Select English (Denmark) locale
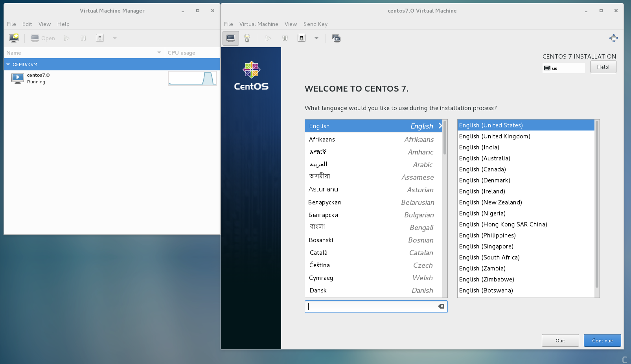631x364 pixels. (x=526, y=180)
